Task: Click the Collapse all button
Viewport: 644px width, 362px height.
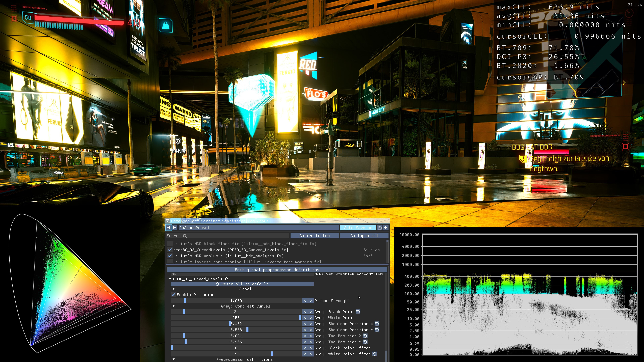Action: (x=364, y=236)
